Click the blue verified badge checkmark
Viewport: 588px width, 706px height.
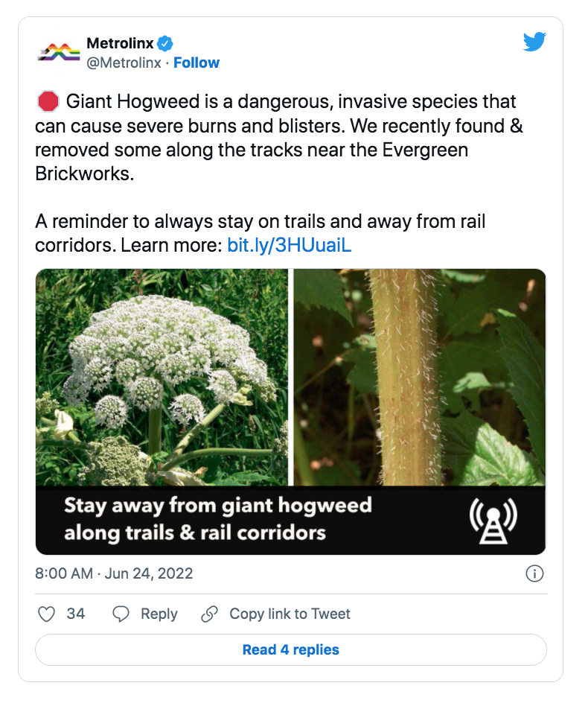pos(165,44)
